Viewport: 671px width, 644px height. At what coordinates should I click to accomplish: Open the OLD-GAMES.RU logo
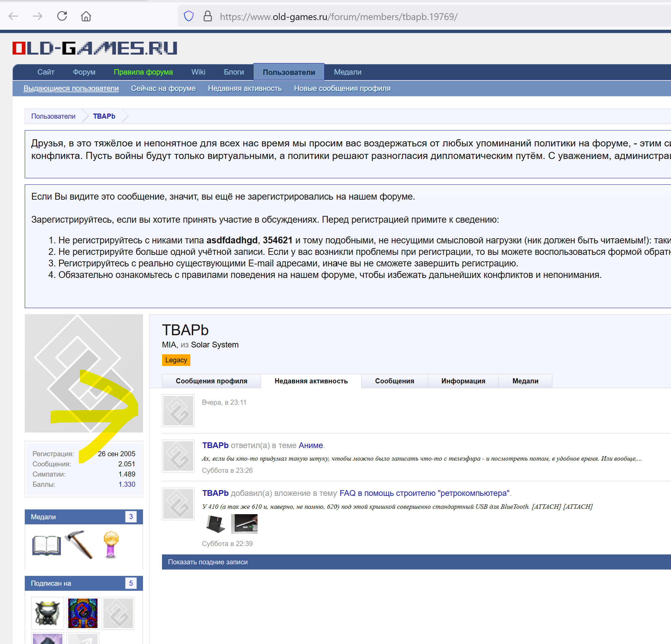[95, 48]
